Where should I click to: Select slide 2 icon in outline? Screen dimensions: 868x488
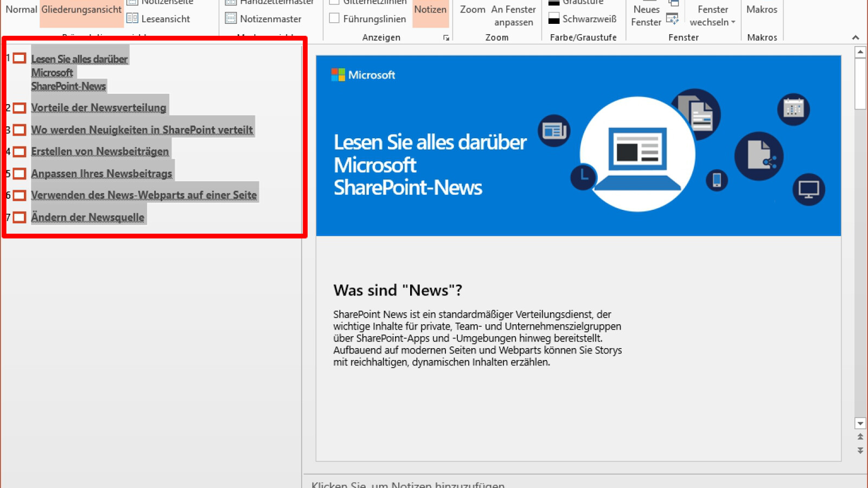(20, 108)
